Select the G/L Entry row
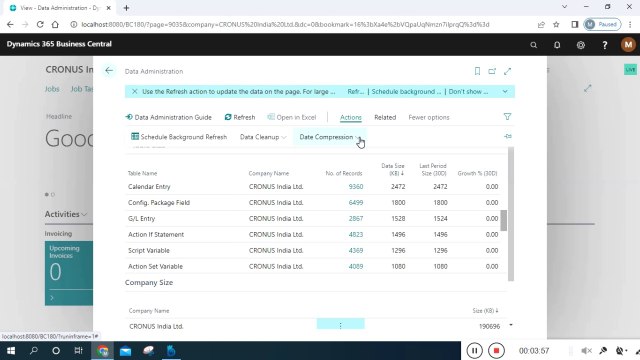This screenshot has height=360, width=640. (x=313, y=218)
